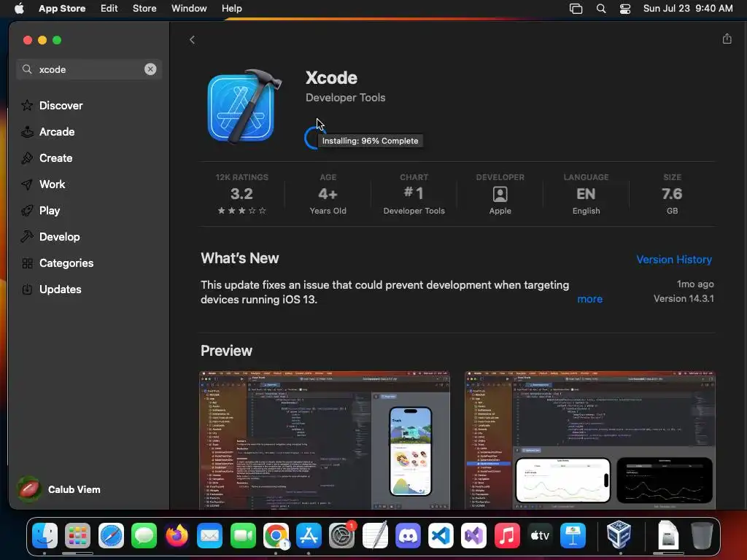Open the Apple developer page
The image size is (747, 560).
coord(500,194)
